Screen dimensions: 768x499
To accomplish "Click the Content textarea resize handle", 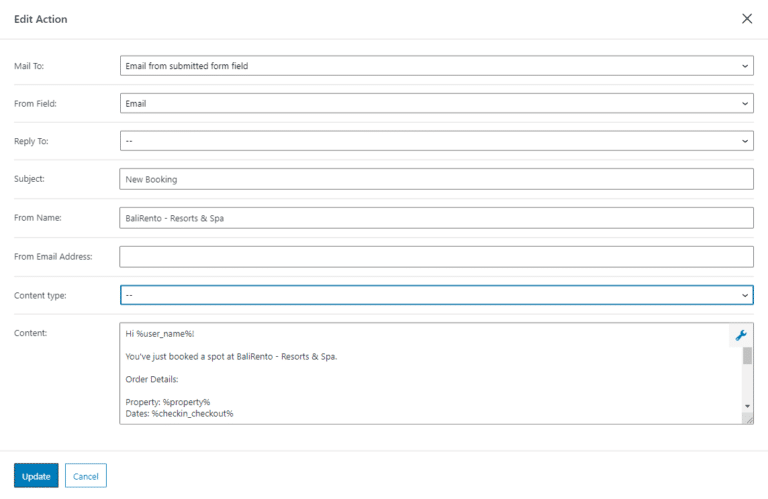I will 748,419.
